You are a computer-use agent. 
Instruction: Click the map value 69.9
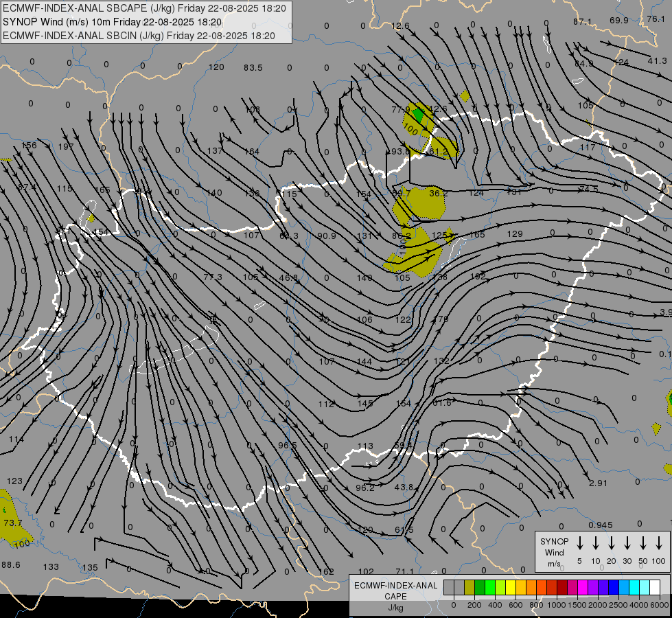pos(619,21)
